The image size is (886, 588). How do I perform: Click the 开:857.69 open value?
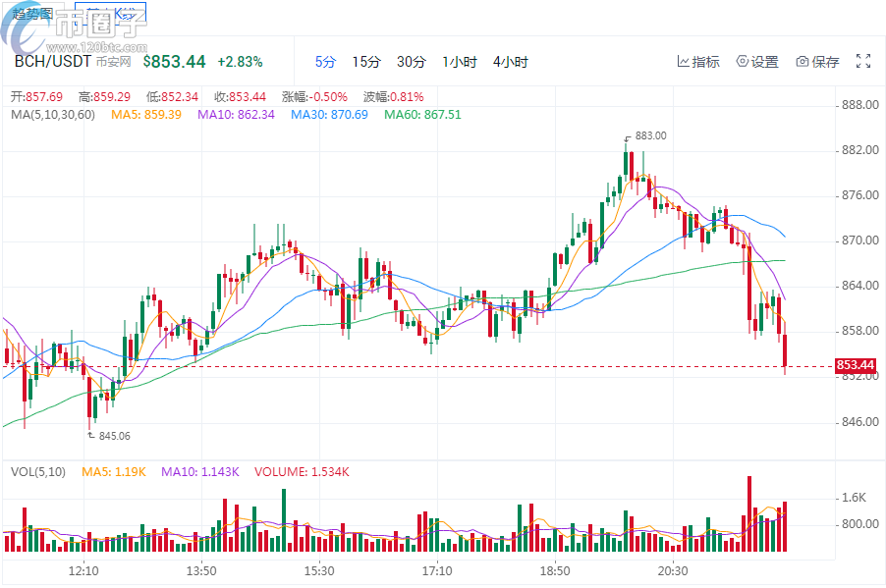pyautogui.click(x=36, y=96)
